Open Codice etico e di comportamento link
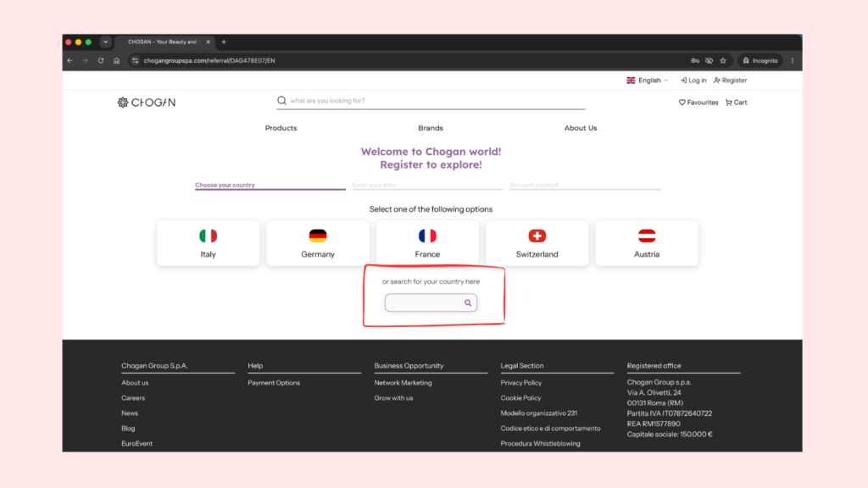The height and width of the screenshot is (488, 868). (x=550, y=428)
